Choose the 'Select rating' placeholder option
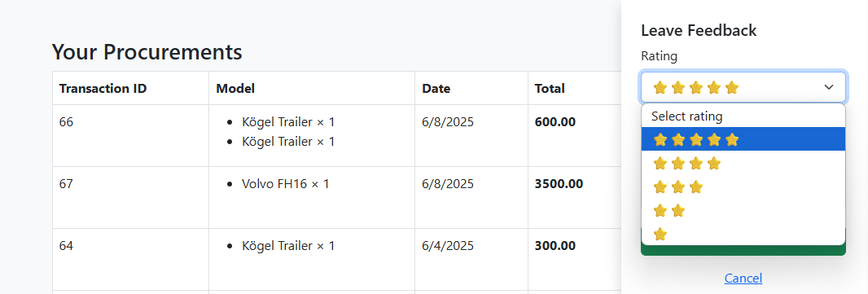 743,116
